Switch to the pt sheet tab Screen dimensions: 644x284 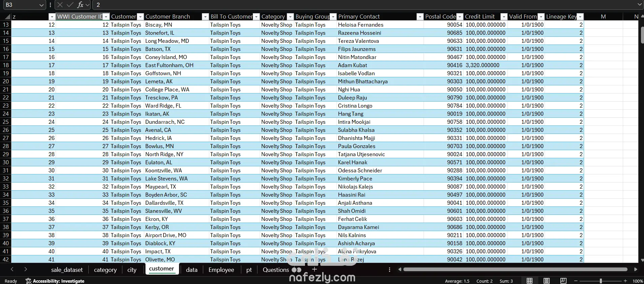point(249,269)
